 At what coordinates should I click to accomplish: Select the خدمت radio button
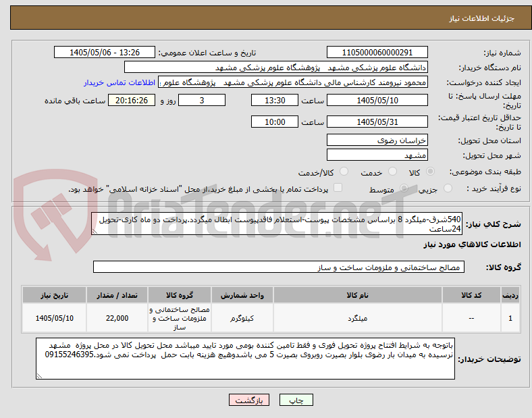tap(392, 172)
